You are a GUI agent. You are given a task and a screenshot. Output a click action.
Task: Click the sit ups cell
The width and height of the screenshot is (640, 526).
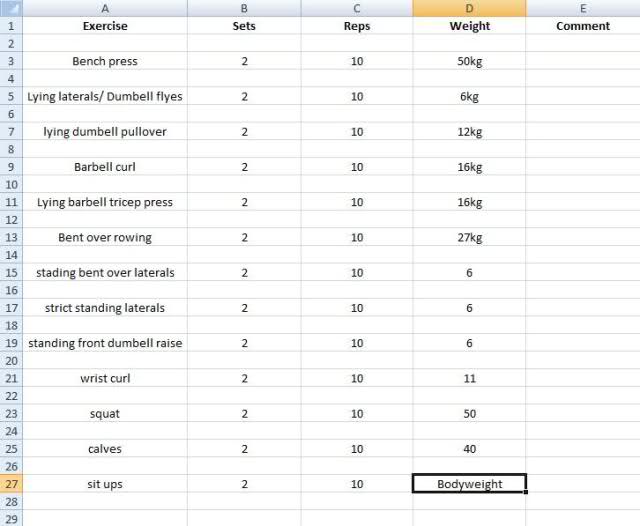click(105, 484)
